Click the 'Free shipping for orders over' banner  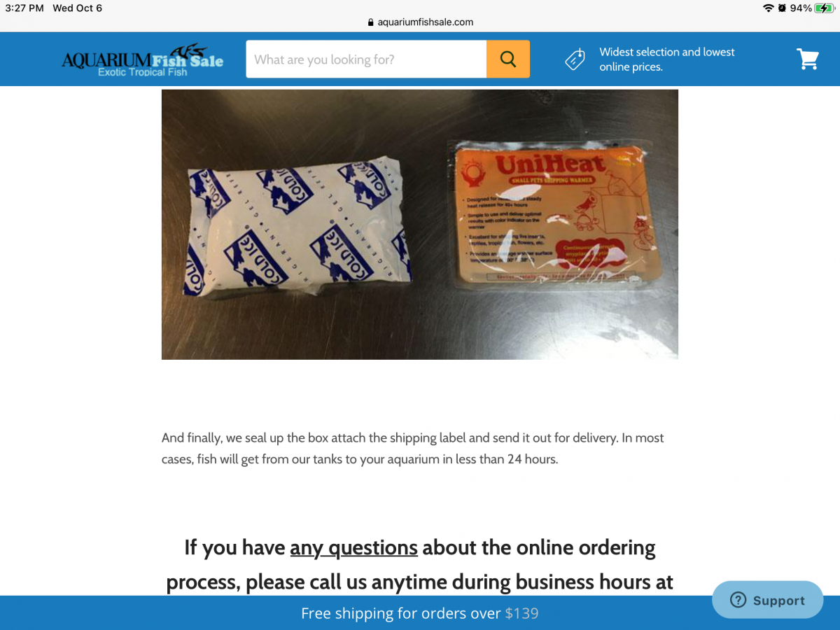tap(420, 613)
